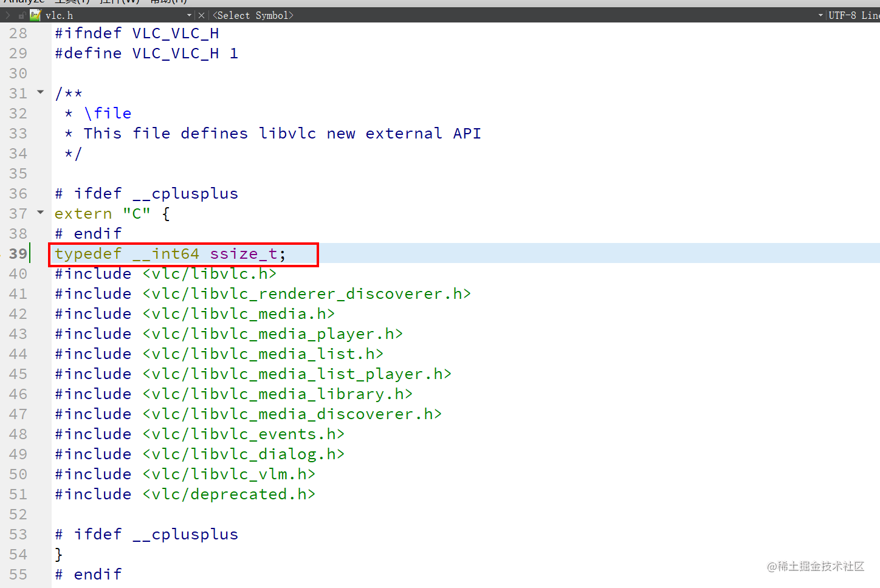Open the Select Symbol combo box
The width and height of the screenshot is (880, 588).
(253, 15)
